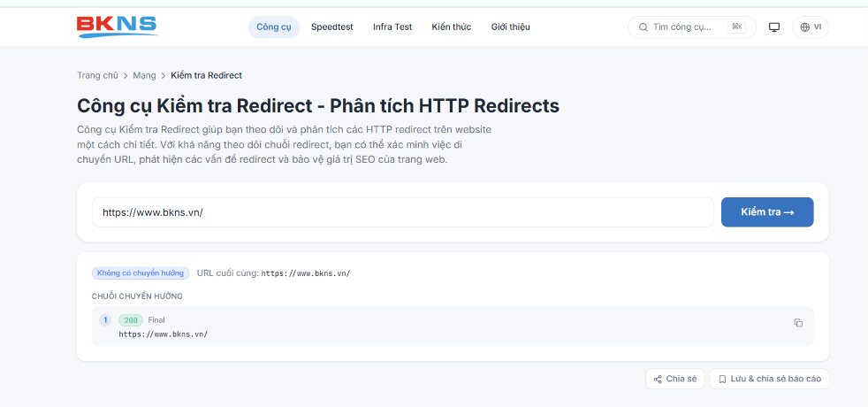Open the Công cụ menu tab
The height and width of the screenshot is (407, 868).
(273, 27)
